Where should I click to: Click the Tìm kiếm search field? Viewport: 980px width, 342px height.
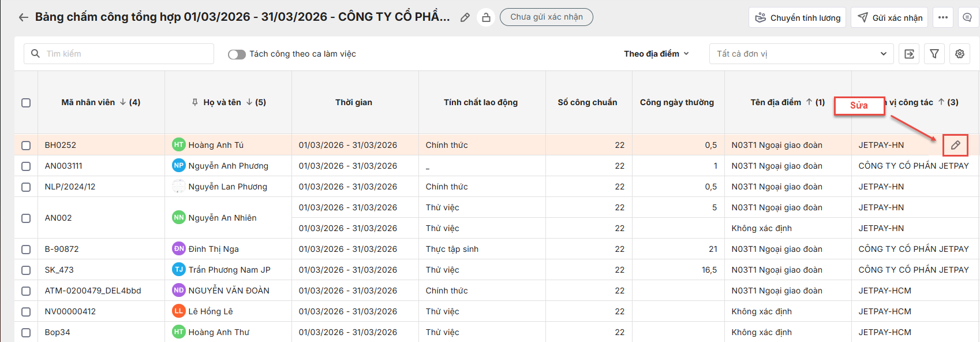click(119, 54)
